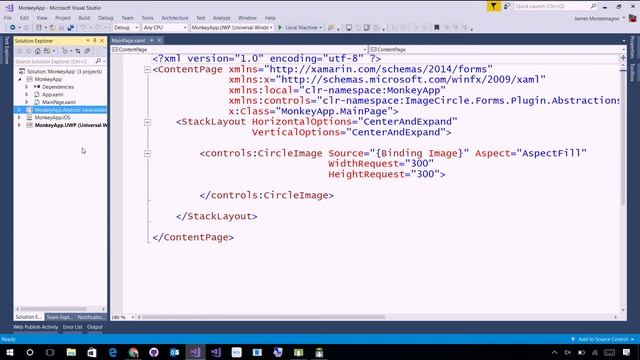Viewport: 640px width, 360px height.
Task: Open the right ContentPage member dropdown
Action: pos(497,49)
